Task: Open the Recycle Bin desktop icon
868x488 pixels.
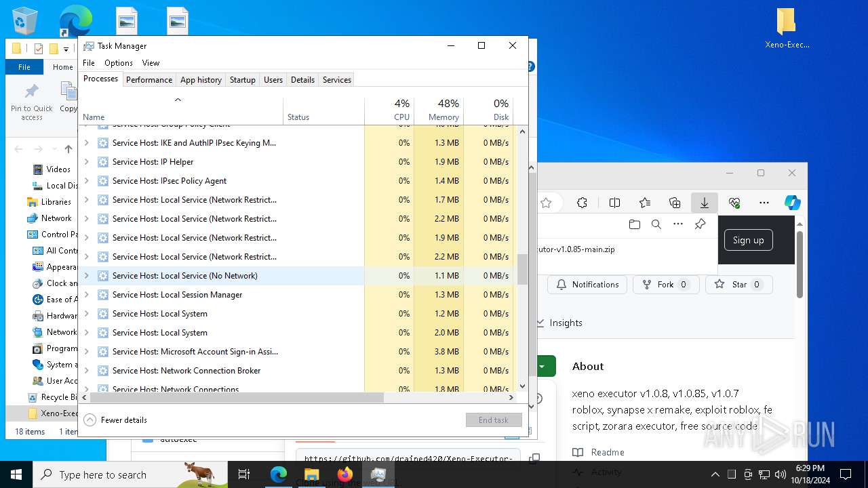Action: [25, 20]
